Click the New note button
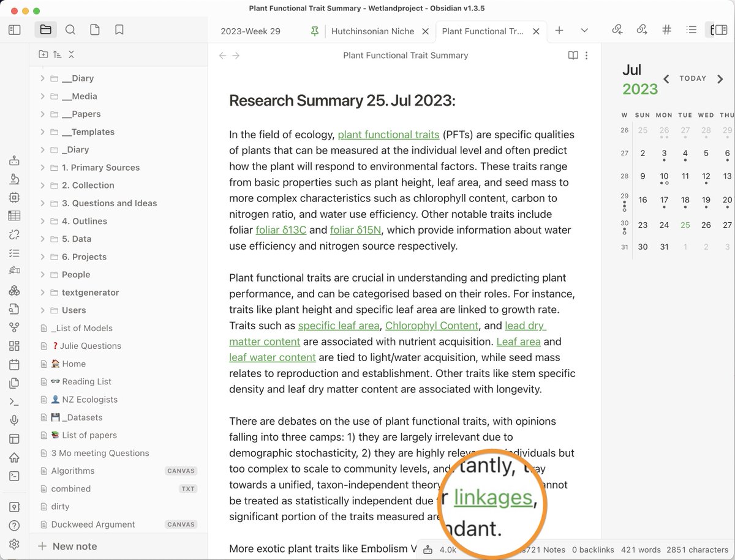The image size is (735, 560). click(67, 546)
